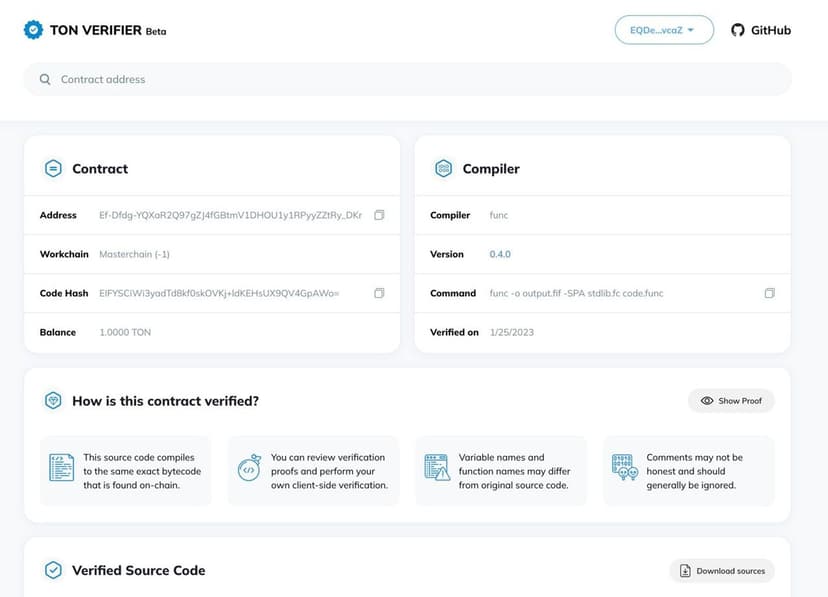Click the Download sources button
Viewport: 828px width, 597px height.
point(722,571)
